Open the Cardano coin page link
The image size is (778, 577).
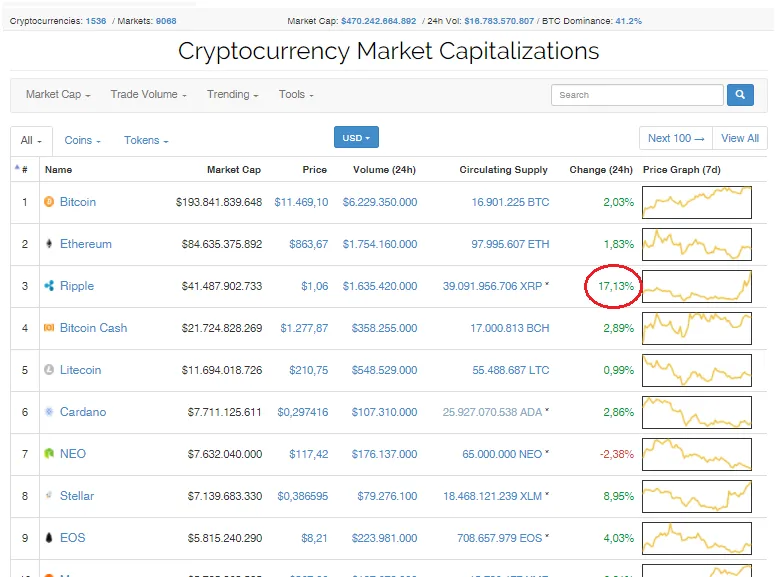click(83, 412)
